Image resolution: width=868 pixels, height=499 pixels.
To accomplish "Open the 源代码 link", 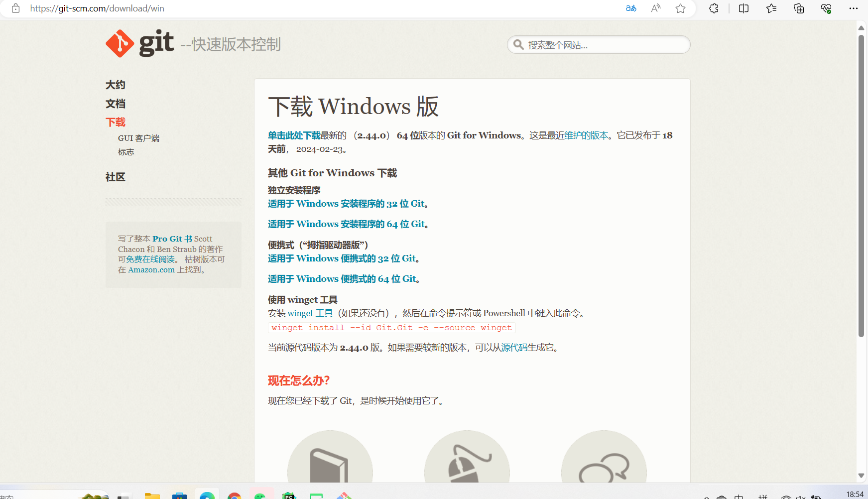I will (514, 348).
